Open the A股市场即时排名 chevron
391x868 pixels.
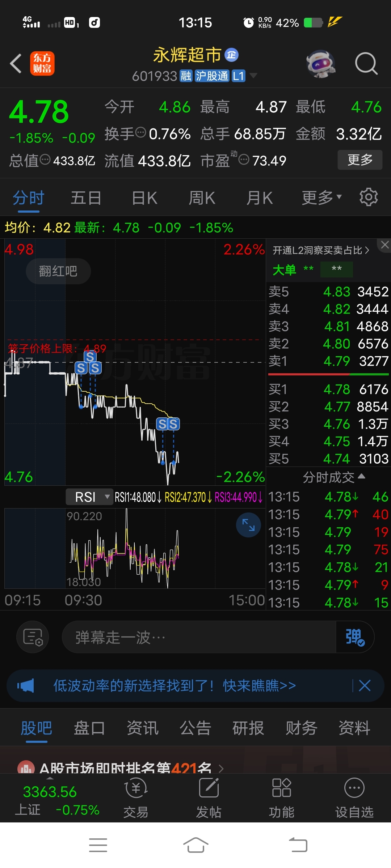tap(221, 768)
